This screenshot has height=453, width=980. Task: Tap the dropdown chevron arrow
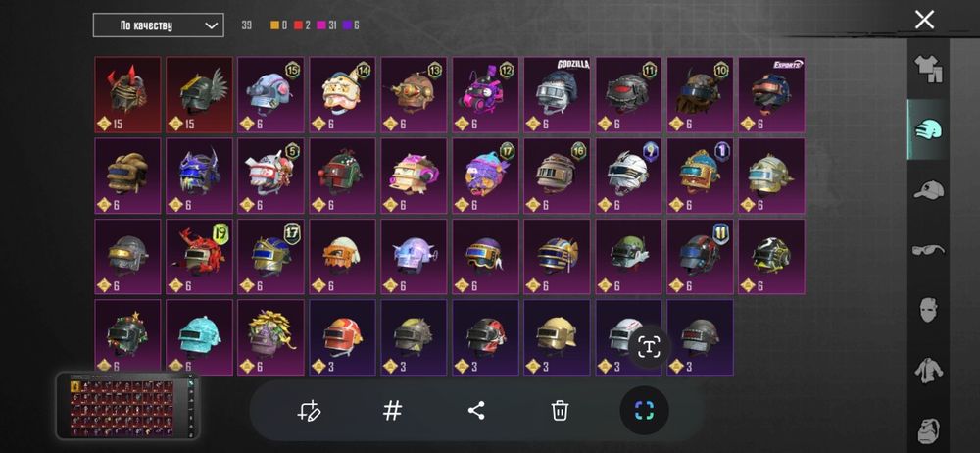[212, 25]
